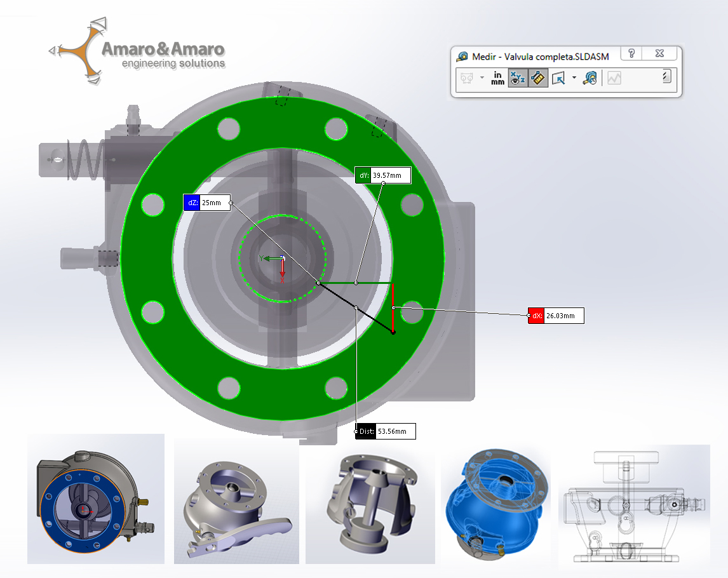Expand the Medir dialog panel
This screenshot has width=728, height=578.
pos(666,77)
